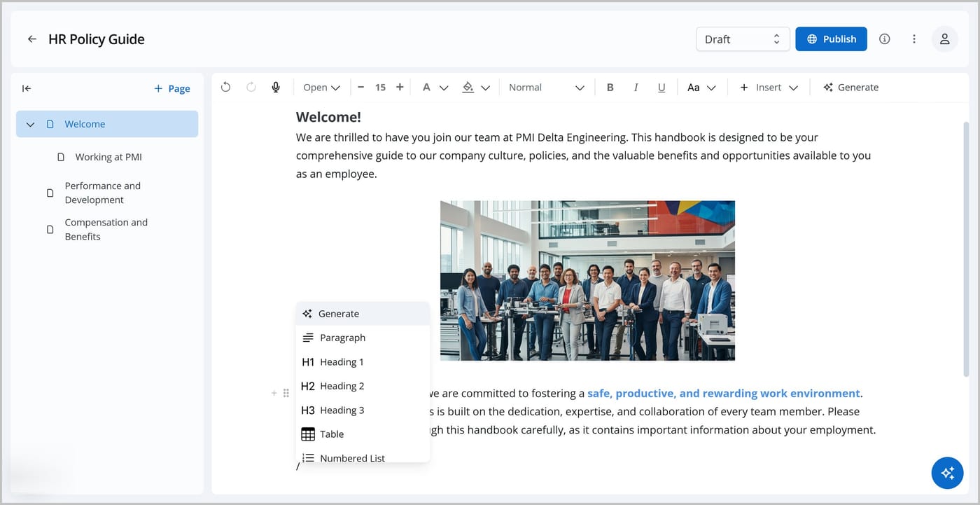Choose Table in the slash menu

pos(363,434)
